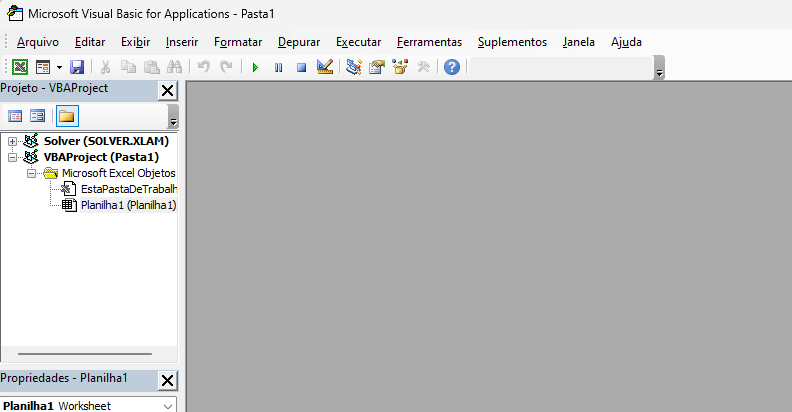Image resolution: width=792 pixels, height=412 pixels.
Task: Open Formatar menu
Action: 238,42
